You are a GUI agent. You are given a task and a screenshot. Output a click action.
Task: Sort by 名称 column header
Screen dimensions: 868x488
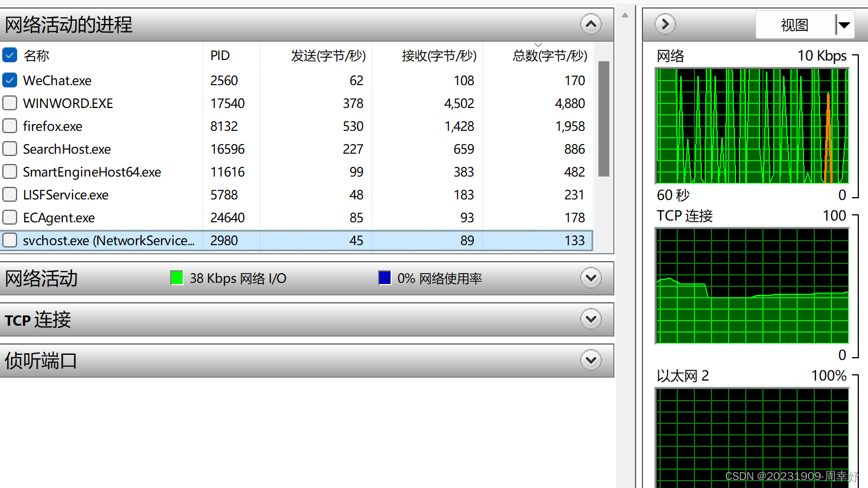37,55
